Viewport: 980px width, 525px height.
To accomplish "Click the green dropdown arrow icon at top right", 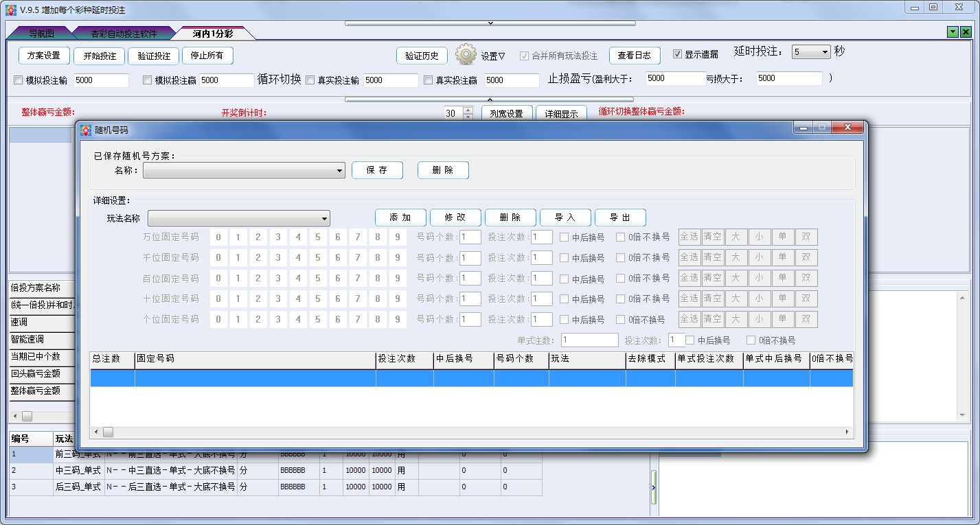I will (953, 32).
